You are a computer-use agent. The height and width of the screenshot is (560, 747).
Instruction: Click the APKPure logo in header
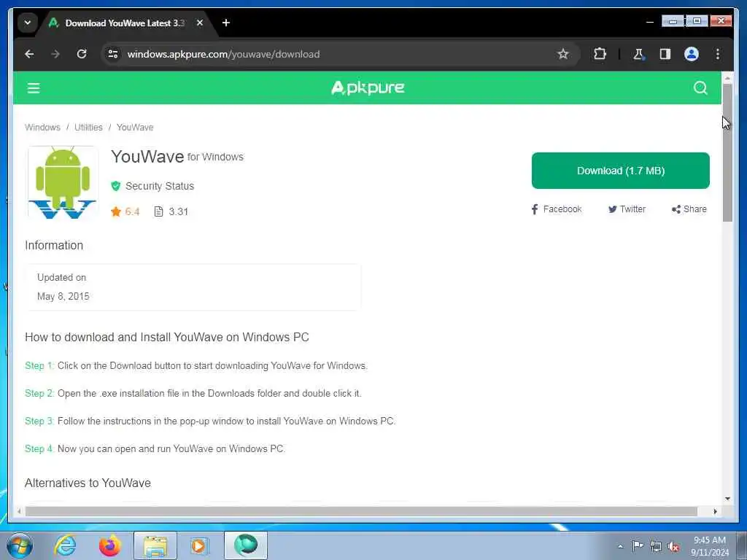[x=368, y=88]
